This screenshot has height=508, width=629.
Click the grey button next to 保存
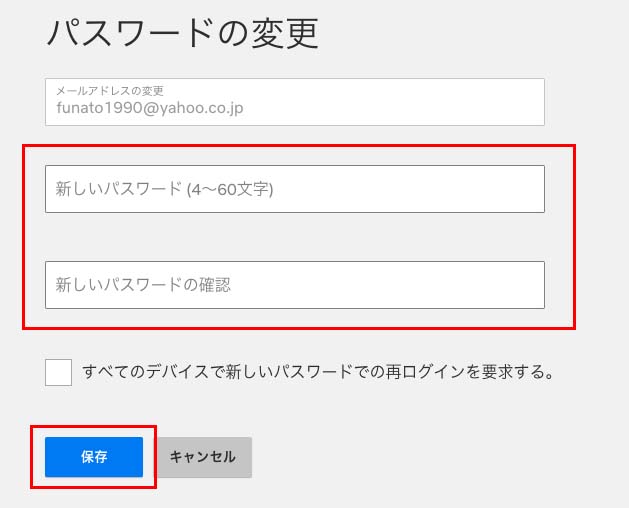pos(203,457)
